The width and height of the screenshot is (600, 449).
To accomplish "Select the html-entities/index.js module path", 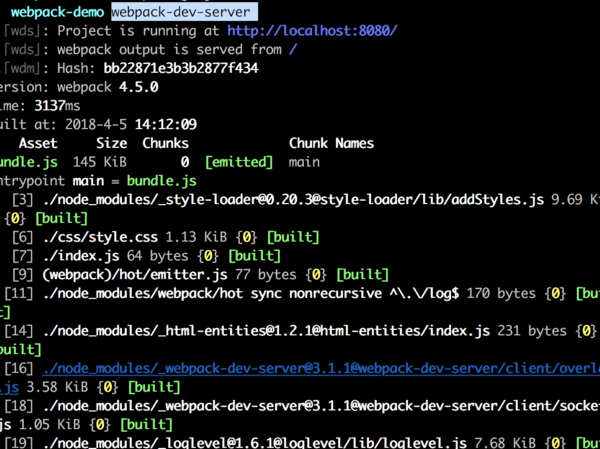I will pos(266,331).
